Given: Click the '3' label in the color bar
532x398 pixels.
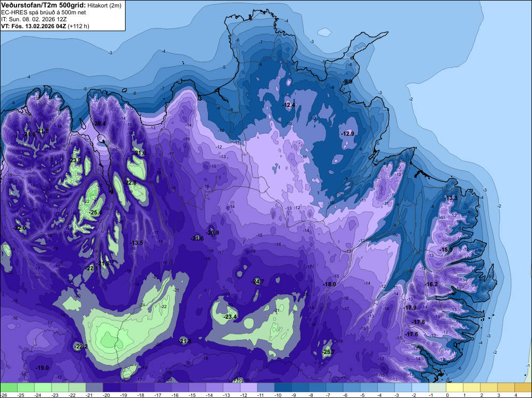Looking at the screenshot, I should (499, 395).
